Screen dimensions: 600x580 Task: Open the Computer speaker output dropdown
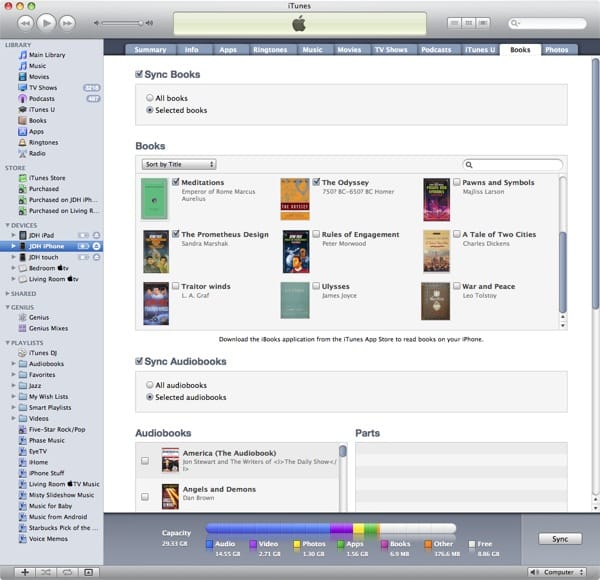tap(557, 572)
